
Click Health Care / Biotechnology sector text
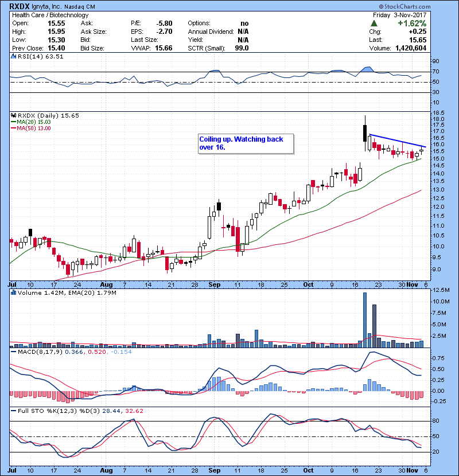[x=50, y=15]
